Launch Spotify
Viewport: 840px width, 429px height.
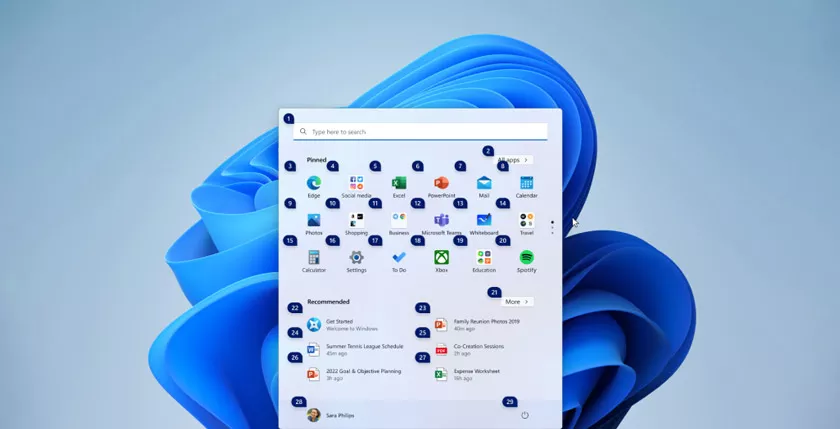click(x=527, y=257)
